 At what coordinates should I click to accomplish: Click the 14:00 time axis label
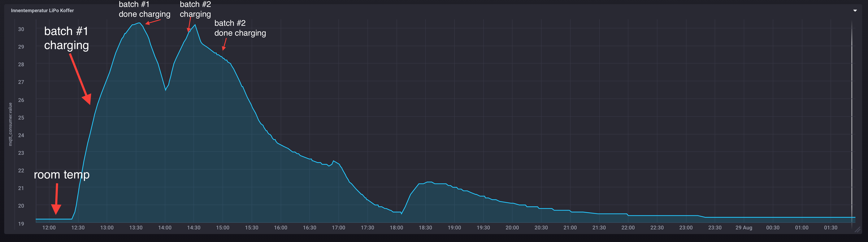coord(165,228)
